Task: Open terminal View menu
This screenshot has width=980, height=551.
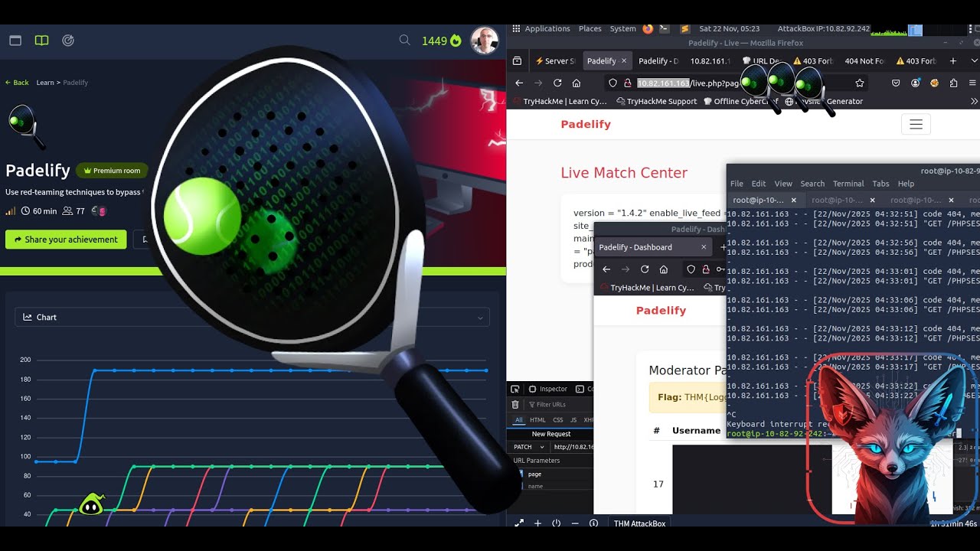Action: 783,184
